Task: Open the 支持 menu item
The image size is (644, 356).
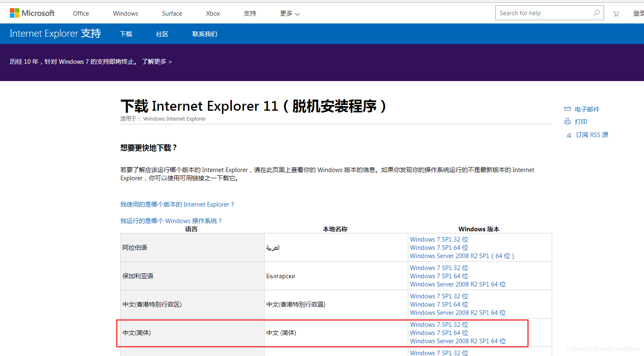Action: [250, 14]
